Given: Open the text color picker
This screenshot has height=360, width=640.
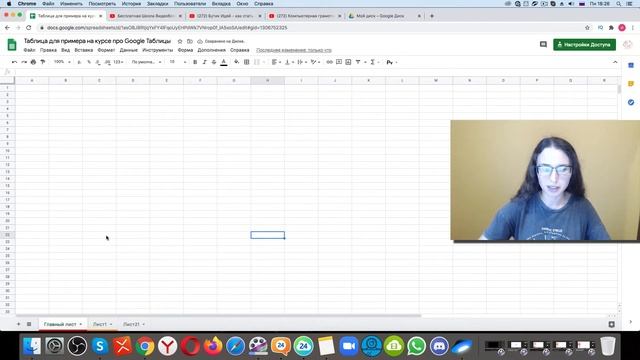Looking at the screenshot, I should coord(224,62).
